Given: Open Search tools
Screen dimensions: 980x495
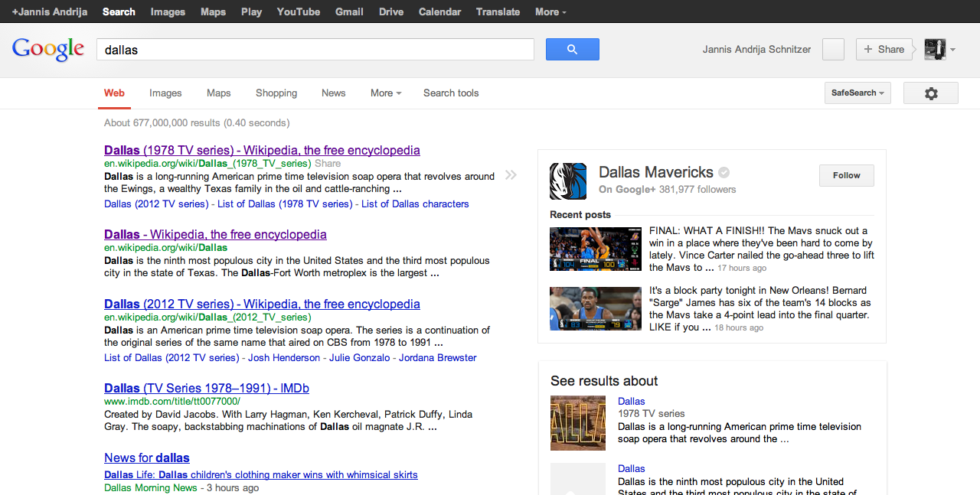Looking at the screenshot, I should [451, 93].
